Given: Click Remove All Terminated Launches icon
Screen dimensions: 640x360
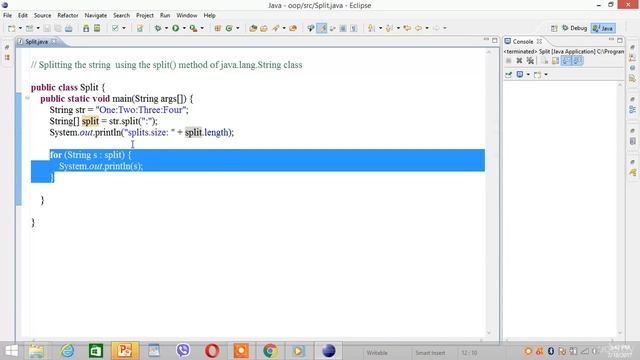Looking at the screenshot, I should [530, 61].
